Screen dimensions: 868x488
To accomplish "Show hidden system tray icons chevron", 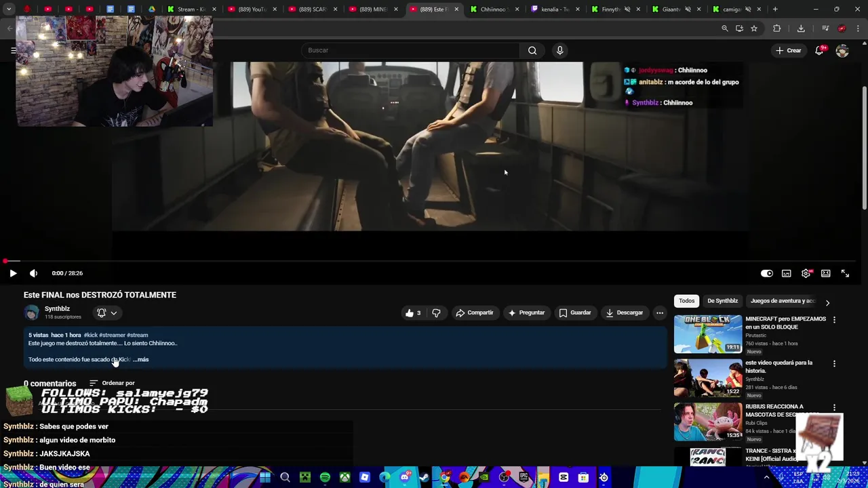I will pos(767,477).
